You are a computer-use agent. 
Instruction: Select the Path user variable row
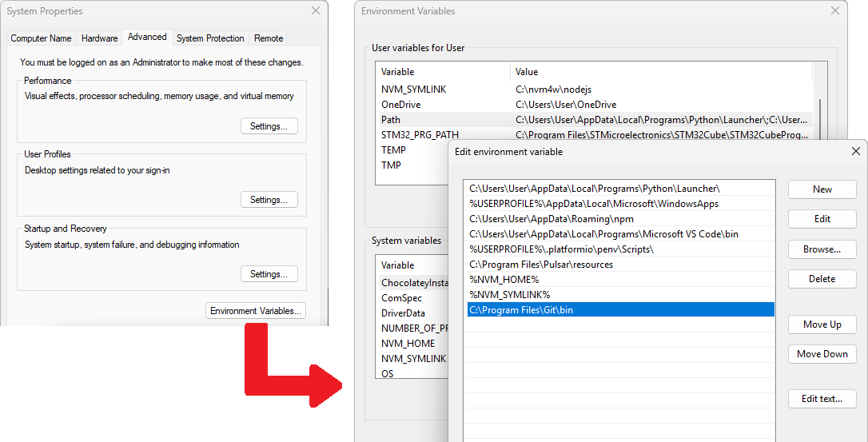coord(591,120)
